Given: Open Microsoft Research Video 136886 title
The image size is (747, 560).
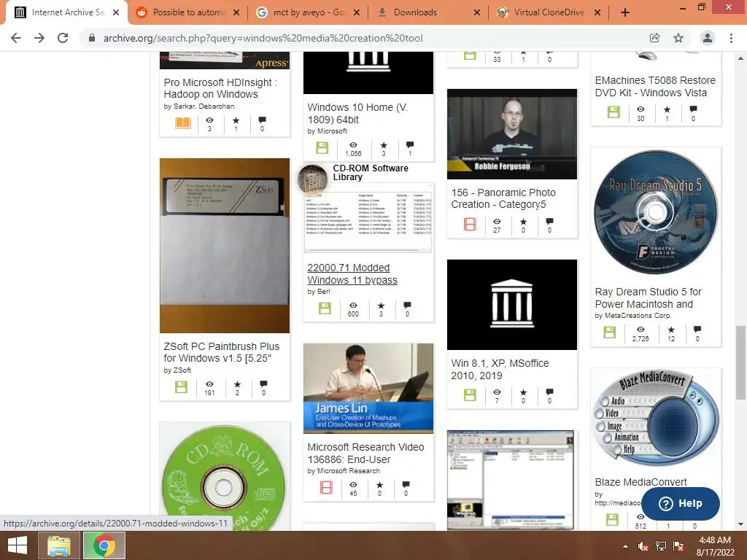Looking at the screenshot, I should tap(365, 453).
